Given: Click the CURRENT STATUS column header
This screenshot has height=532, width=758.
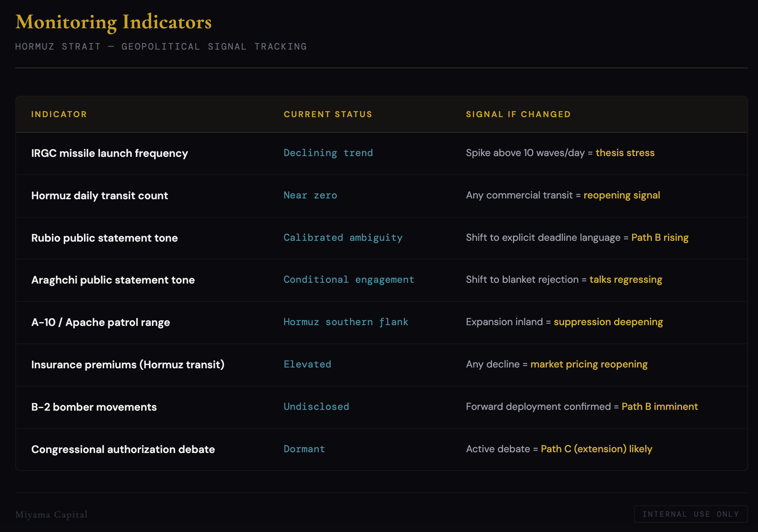Looking at the screenshot, I should [x=327, y=114].
